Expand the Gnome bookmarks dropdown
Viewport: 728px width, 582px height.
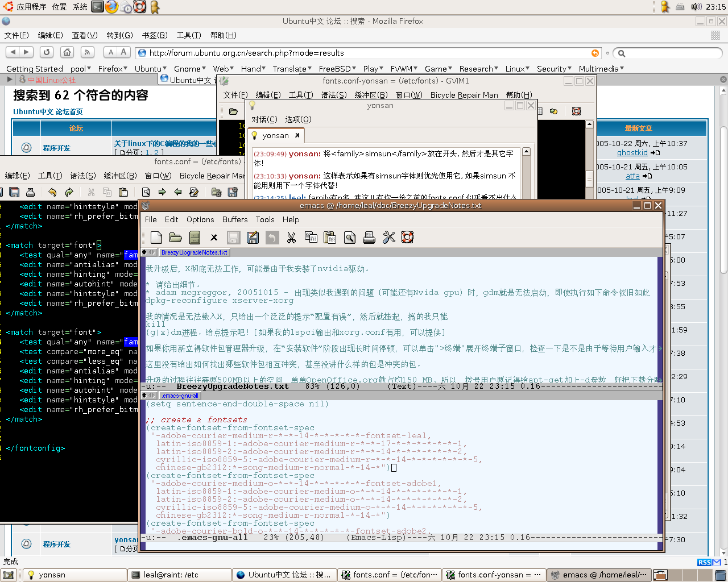190,69
